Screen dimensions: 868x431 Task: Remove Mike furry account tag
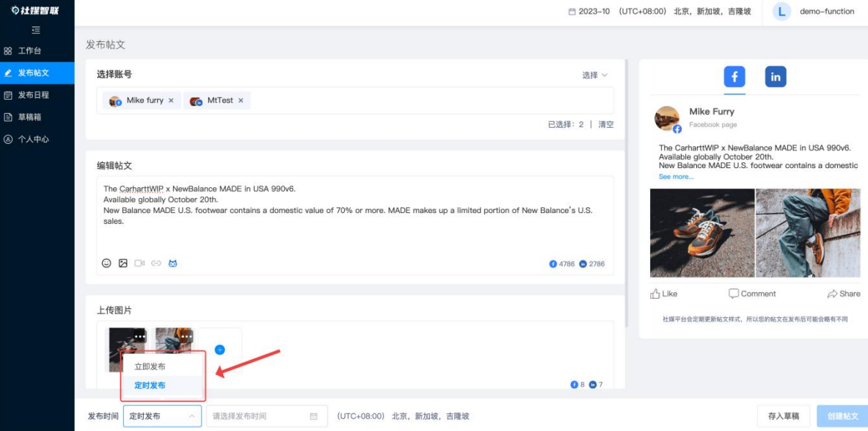point(171,101)
